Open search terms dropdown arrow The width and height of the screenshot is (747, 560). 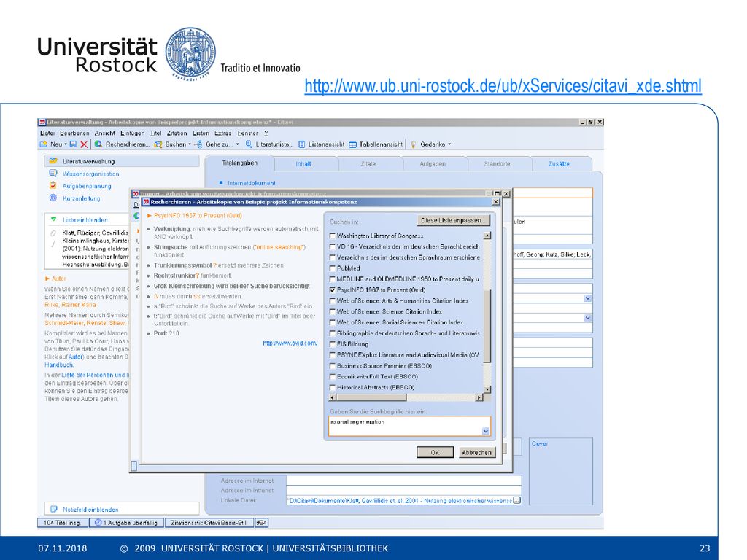click(485, 431)
